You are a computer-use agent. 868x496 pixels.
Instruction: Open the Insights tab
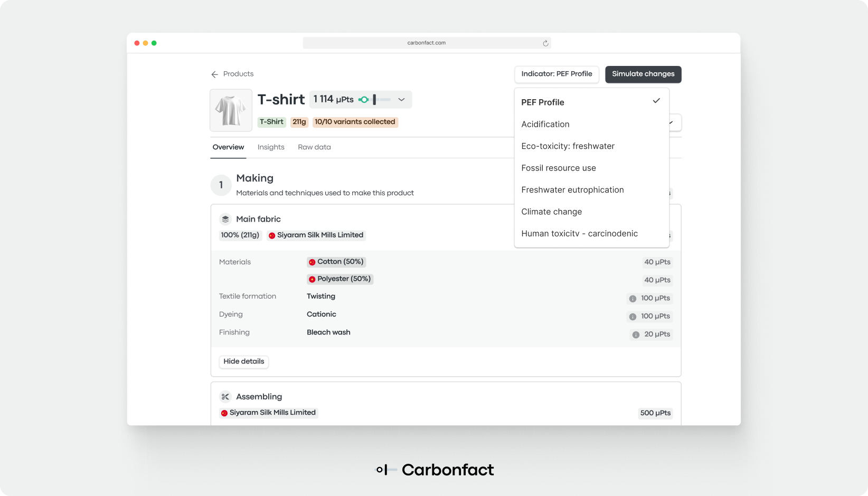pos(271,147)
